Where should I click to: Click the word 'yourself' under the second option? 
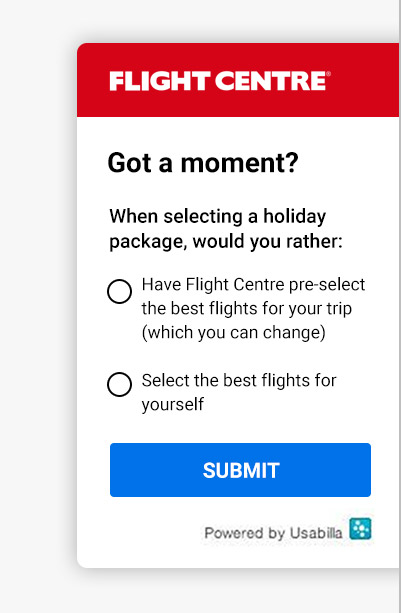173,405
